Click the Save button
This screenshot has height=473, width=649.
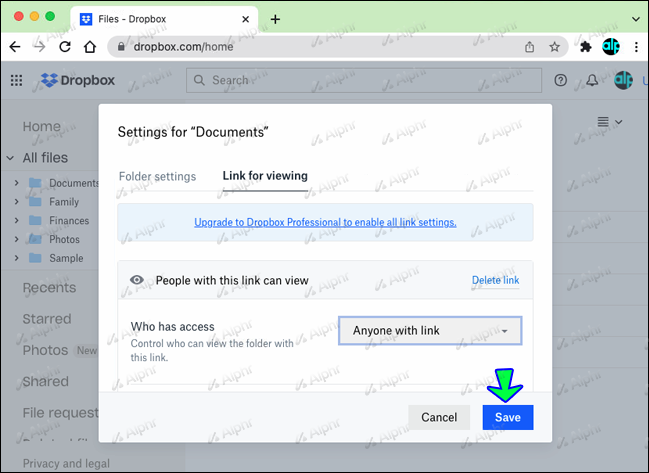tap(508, 417)
